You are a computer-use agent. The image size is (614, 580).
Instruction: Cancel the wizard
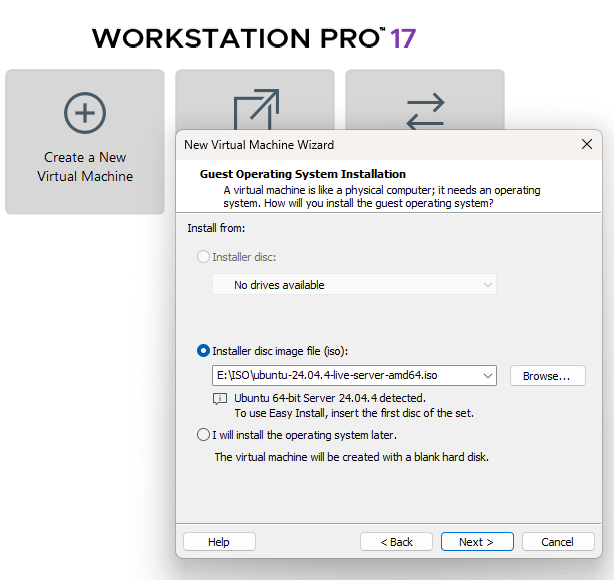(x=558, y=542)
